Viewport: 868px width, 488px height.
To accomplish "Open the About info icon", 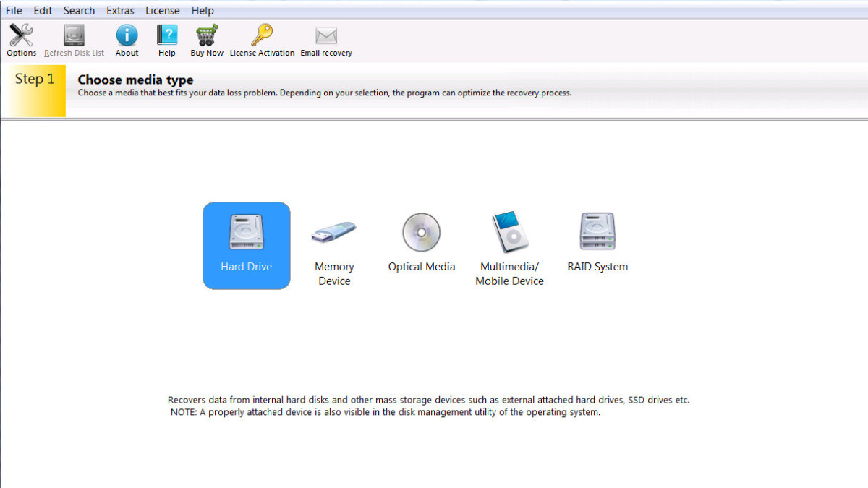I will tap(127, 36).
